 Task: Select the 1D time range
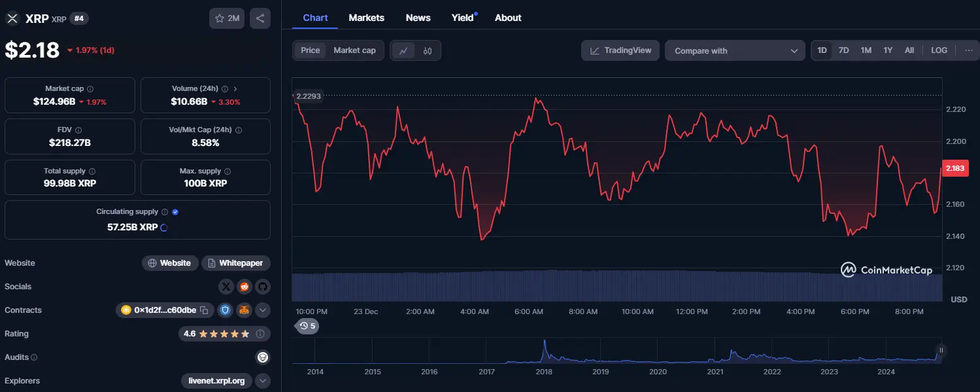coord(822,50)
